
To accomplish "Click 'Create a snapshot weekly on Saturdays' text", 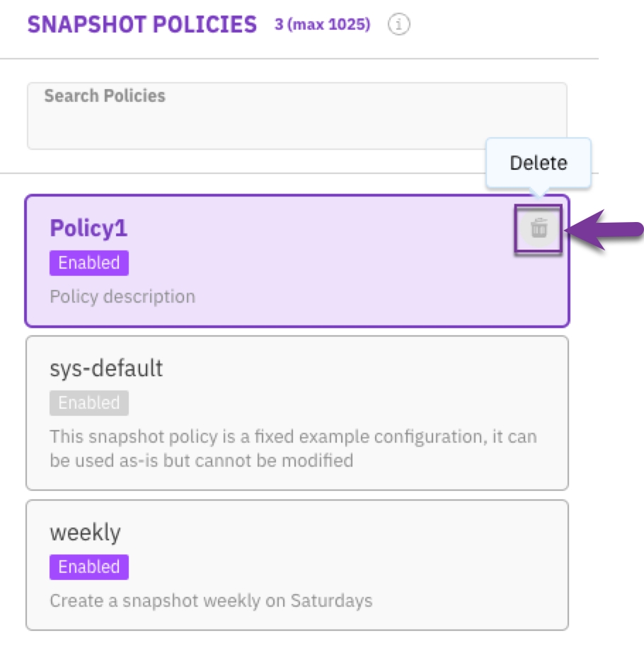I will 211,600.
